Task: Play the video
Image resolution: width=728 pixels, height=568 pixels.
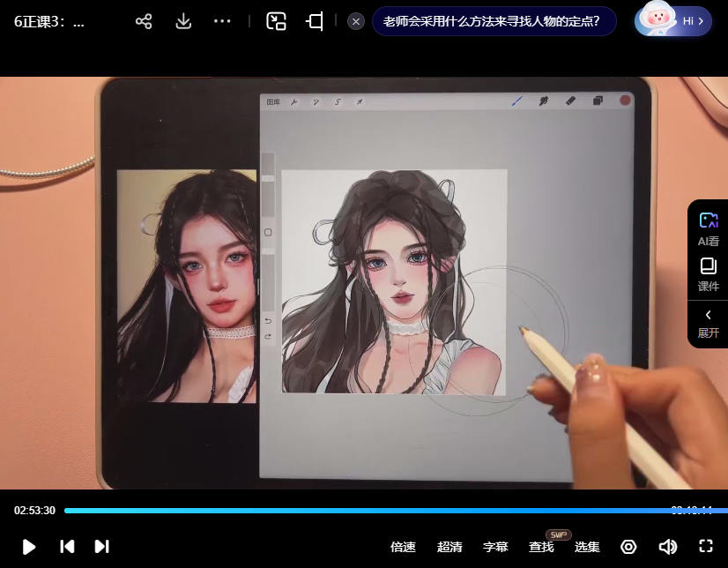Action: (x=29, y=547)
